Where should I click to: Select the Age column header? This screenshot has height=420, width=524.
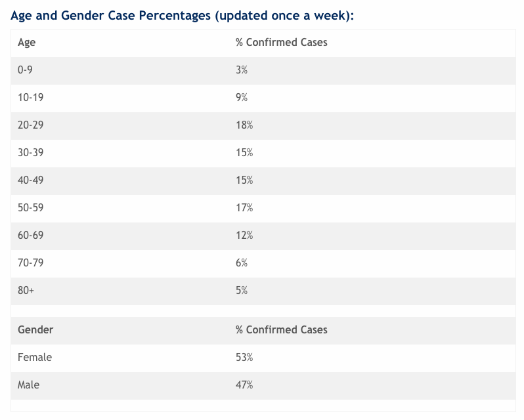point(27,43)
